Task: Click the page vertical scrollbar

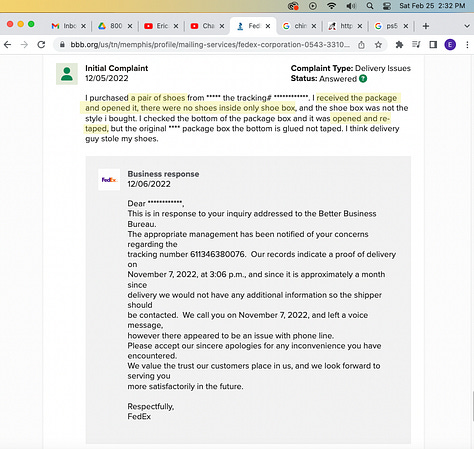Action: coord(472,407)
